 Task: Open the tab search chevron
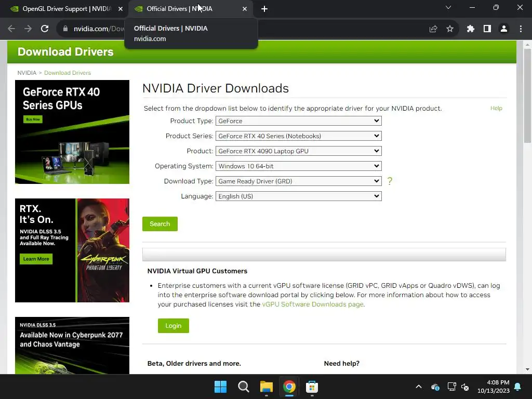coord(448,7)
